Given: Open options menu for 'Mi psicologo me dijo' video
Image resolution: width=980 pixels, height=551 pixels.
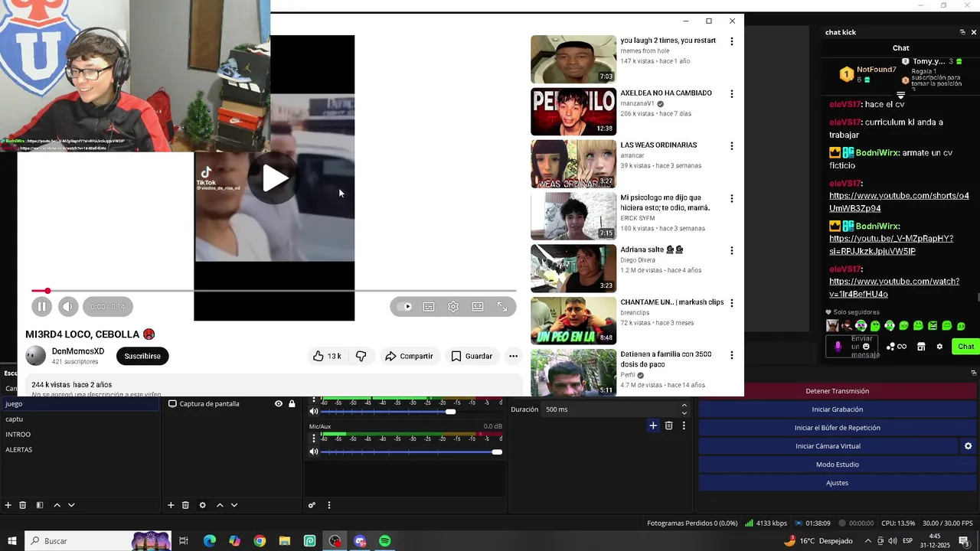Looking at the screenshot, I should pos(731,198).
